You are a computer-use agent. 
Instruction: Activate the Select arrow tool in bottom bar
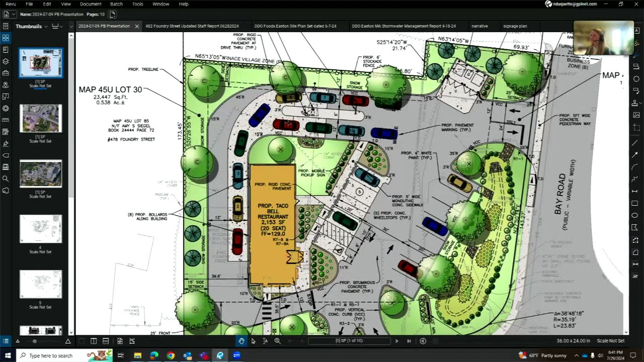[253, 341]
